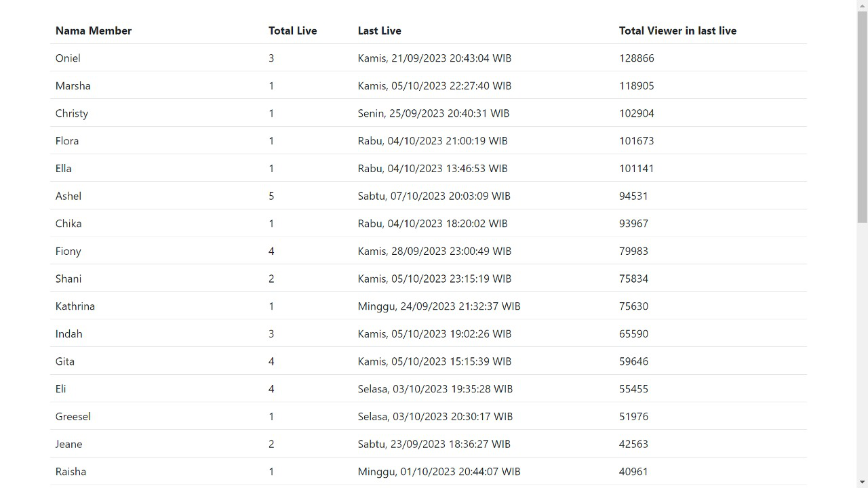This screenshot has width=868, height=488.
Task: Click the Total Live column header
Action: point(292,30)
